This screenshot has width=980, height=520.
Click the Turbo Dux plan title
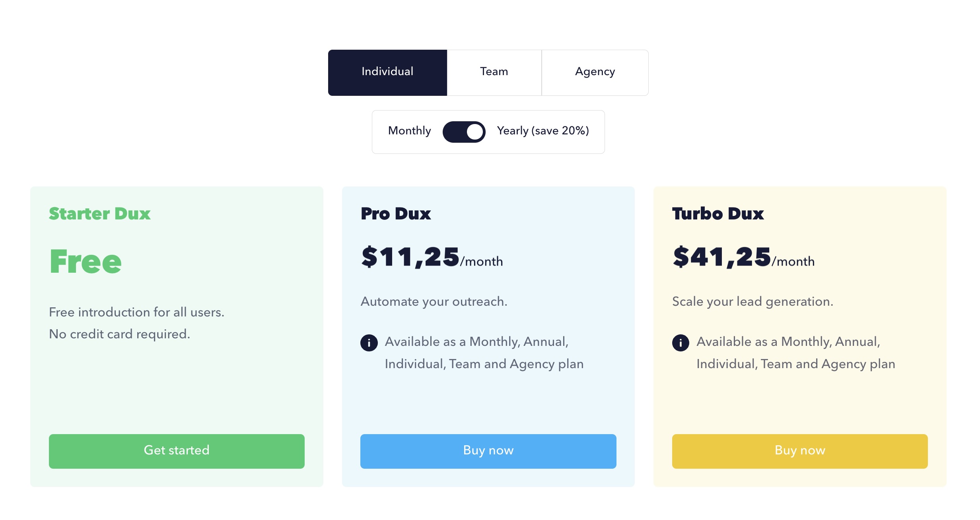(x=717, y=214)
